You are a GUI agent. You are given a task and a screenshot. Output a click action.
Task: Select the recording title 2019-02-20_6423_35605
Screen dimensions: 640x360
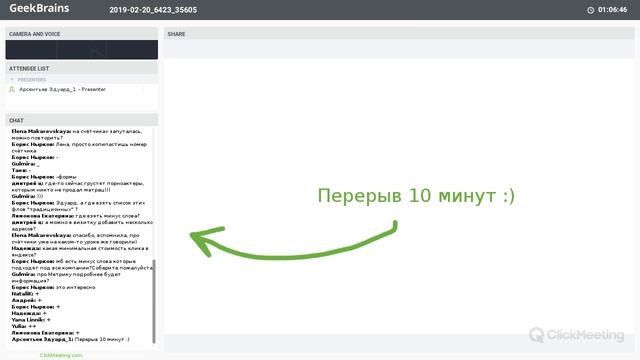153,10
